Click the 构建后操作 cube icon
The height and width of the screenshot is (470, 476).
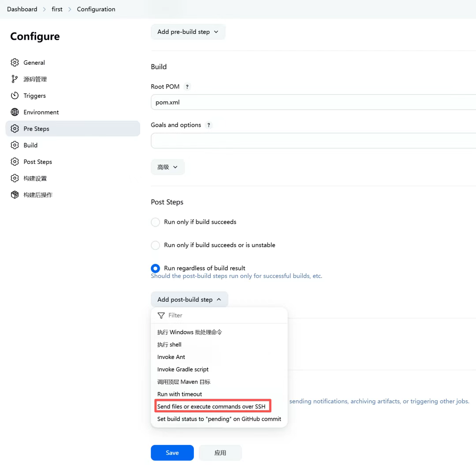click(15, 195)
